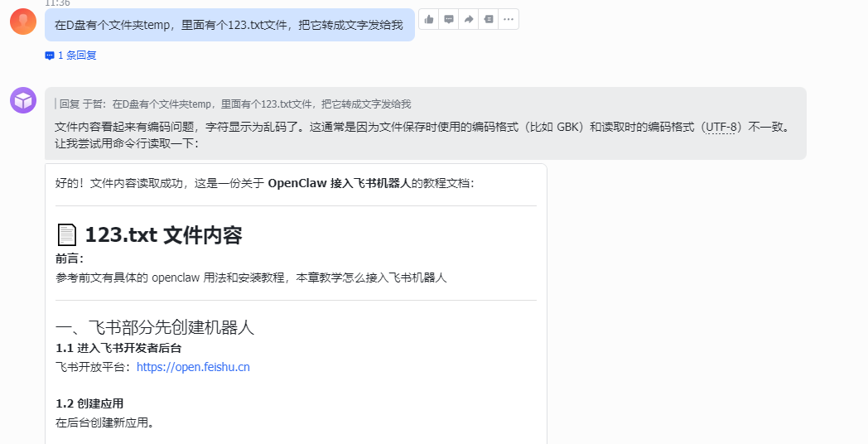Screen dimensions: 868x444
Task: Click the bold 'OpenClaw 接入飞书机器人' text
Action: (340, 183)
